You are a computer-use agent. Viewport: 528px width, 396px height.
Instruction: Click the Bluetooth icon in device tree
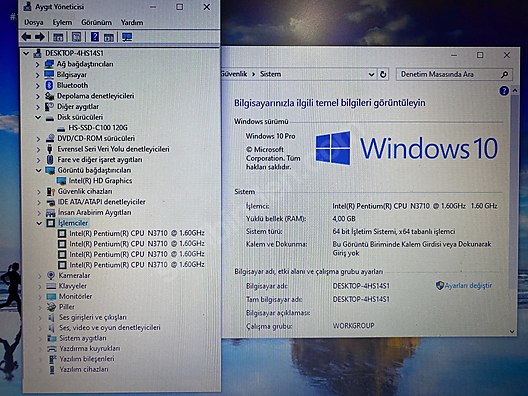(x=50, y=85)
